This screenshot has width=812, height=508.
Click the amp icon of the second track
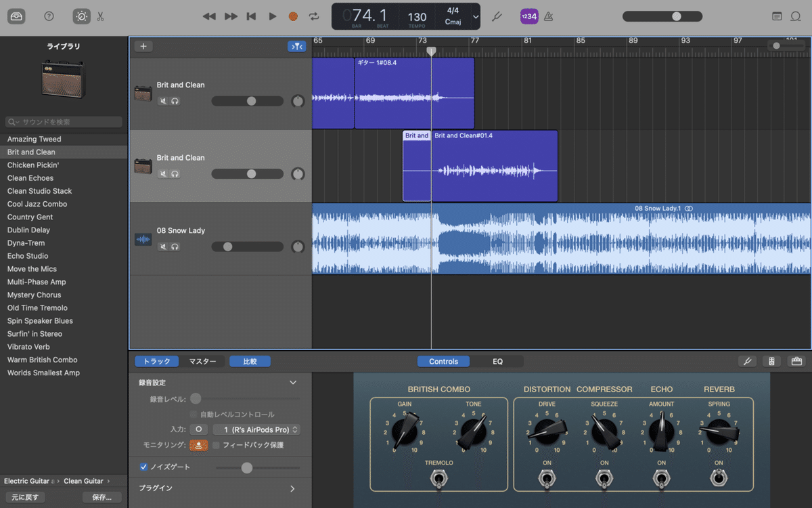(x=143, y=166)
